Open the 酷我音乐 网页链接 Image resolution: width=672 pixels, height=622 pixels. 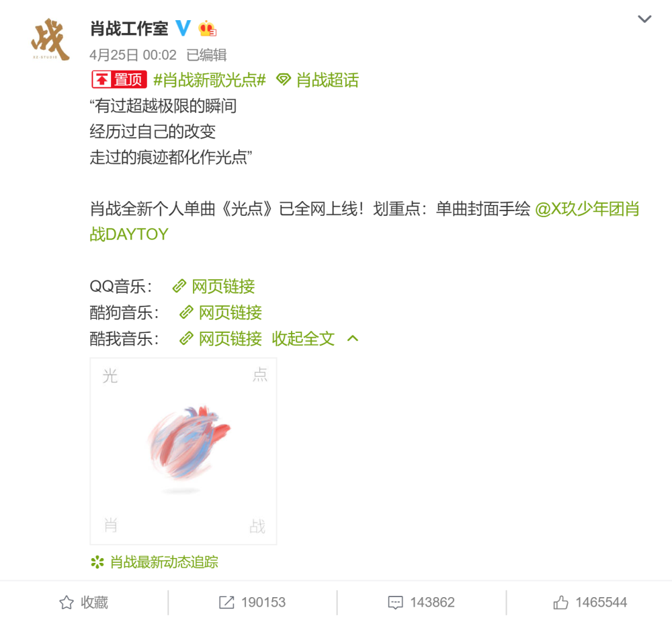[x=220, y=339]
